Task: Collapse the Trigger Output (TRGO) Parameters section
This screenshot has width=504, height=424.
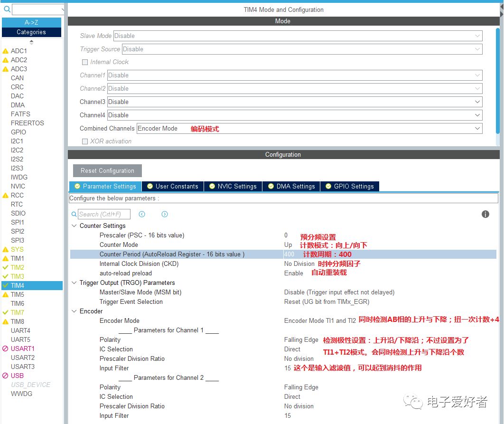Action: pyautogui.click(x=74, y=283)
